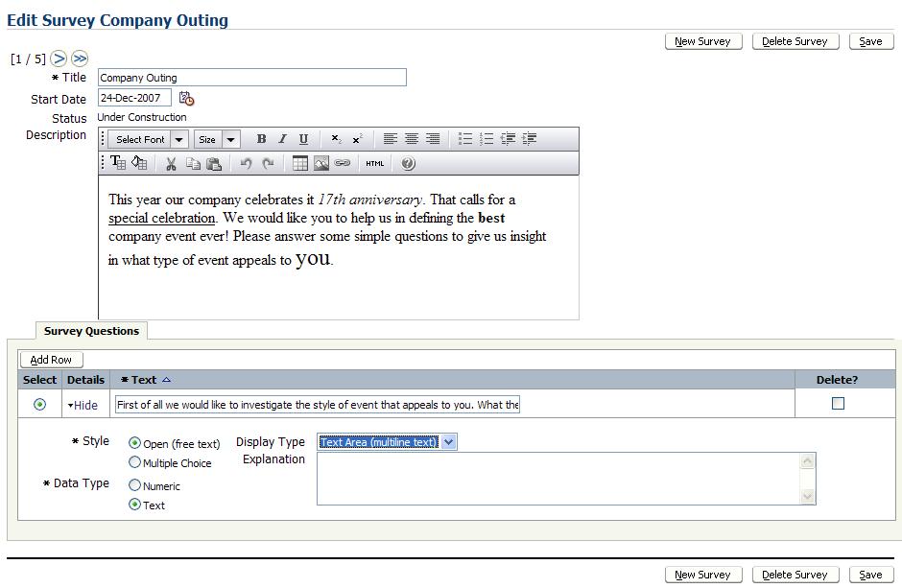Select the Survey Questions tab
The image size is (902, 588).
[x=91, y=331]
